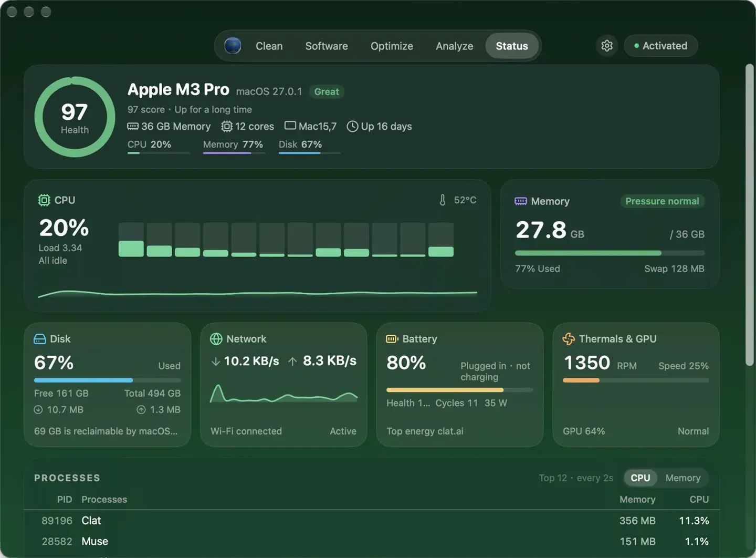The image size is (756, 558).
Task: Open the Software tab
Action: pyautogui.click(x=327, y=46)
